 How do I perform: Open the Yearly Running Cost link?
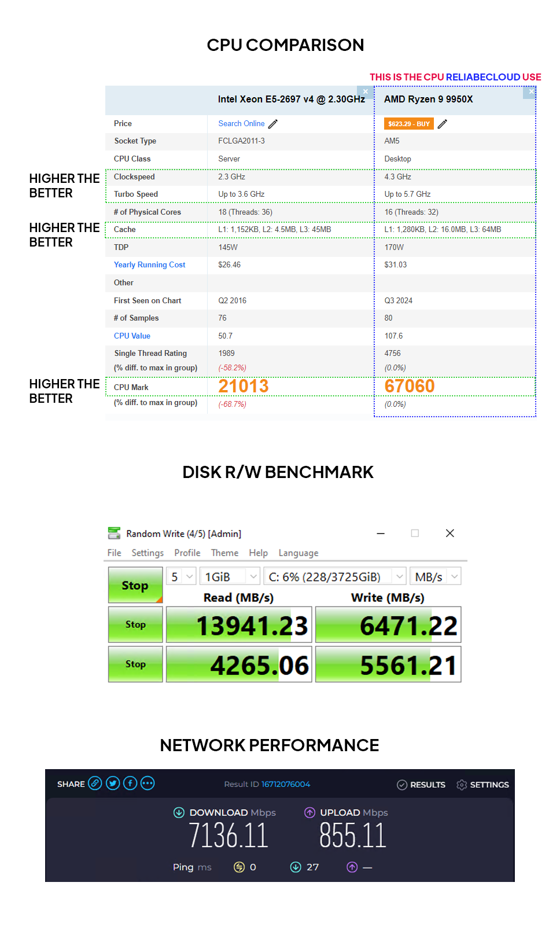[149, 265]
